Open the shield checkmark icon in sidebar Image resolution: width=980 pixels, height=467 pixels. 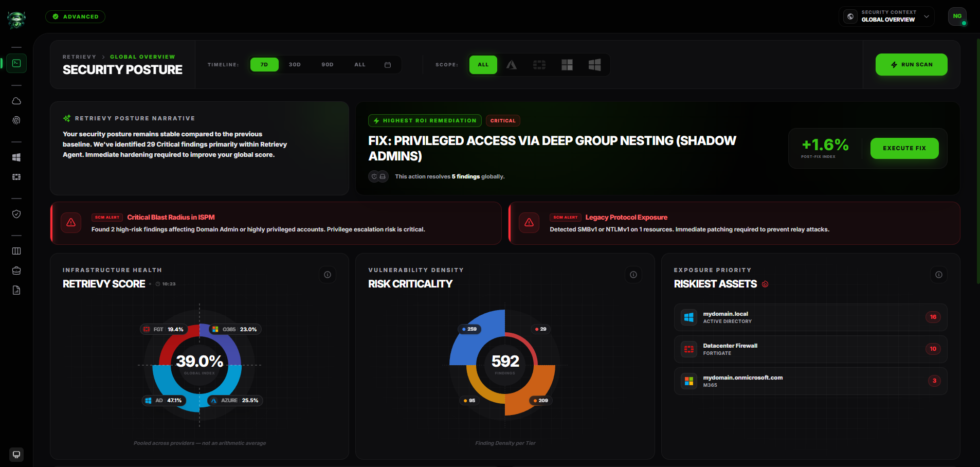(16, 214)
